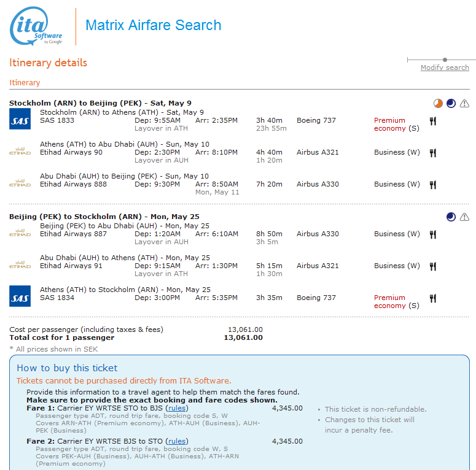Click Fare 2 price 4,345.00

tap(287, 441)
